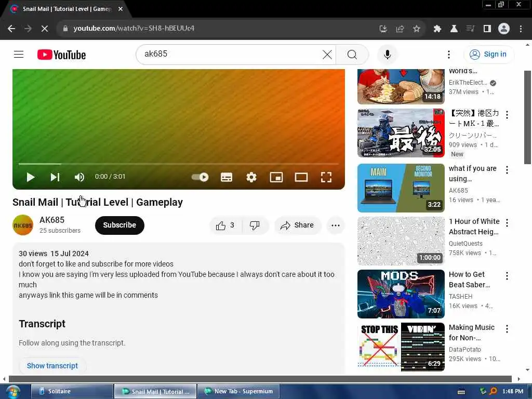Open the tray magnifier icon
Image resolution: width=532 pixels, height=399 pixels.
(493, 391)
